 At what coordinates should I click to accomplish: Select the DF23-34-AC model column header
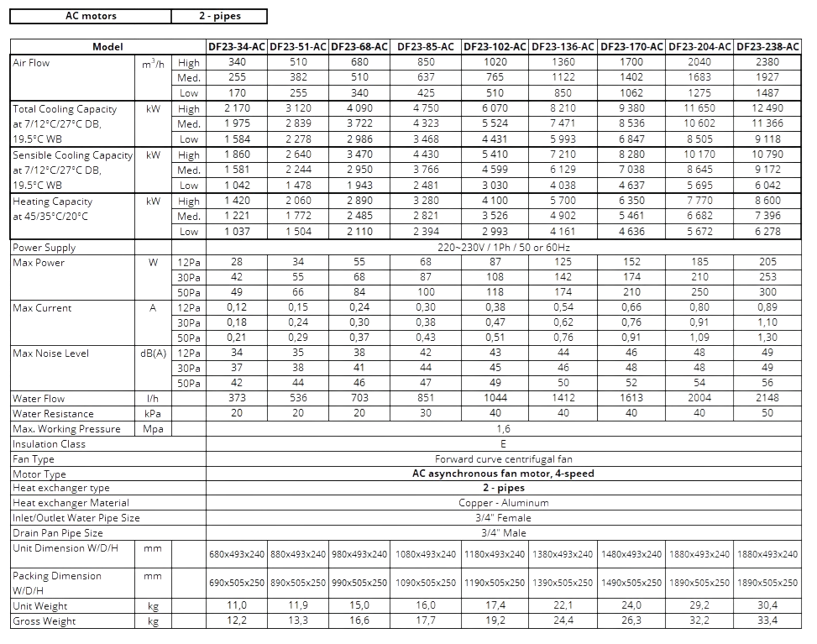(238, 47)
